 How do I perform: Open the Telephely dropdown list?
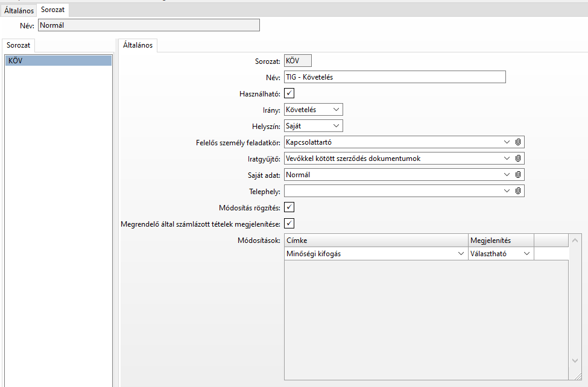[x=507, y=191]
